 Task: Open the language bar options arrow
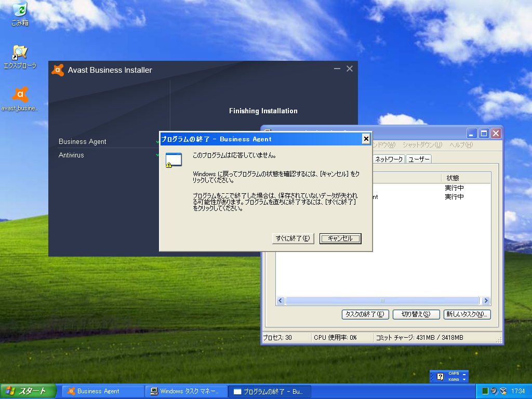(464, 380)
